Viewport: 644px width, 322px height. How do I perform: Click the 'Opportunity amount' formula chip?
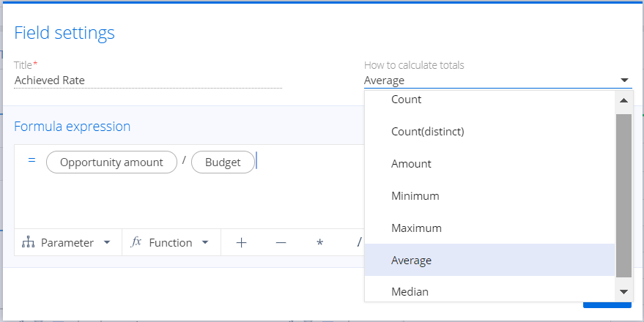[x=111, y=162]
